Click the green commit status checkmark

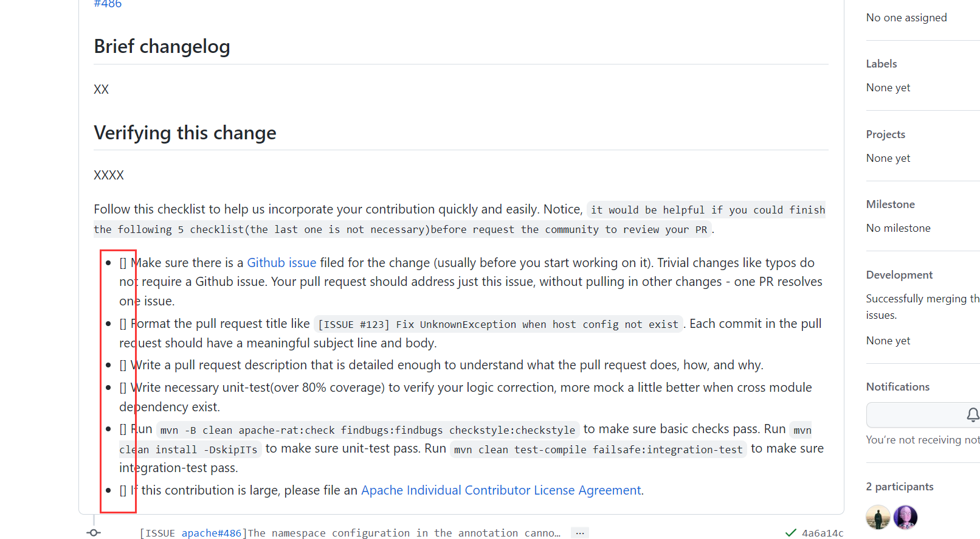click(x=790, y=533)
